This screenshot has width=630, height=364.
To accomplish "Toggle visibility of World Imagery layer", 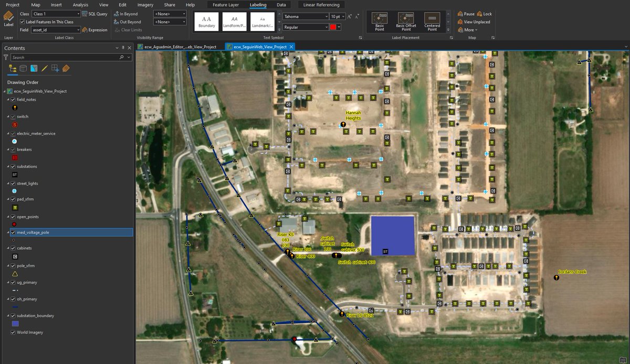I will tap(13, 333).
